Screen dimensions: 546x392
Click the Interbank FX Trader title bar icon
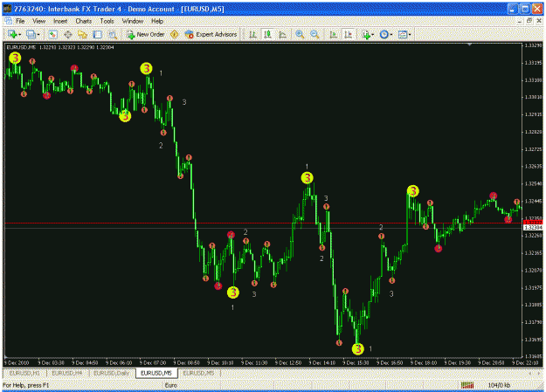pyautogui.click(x=7, y=9)
